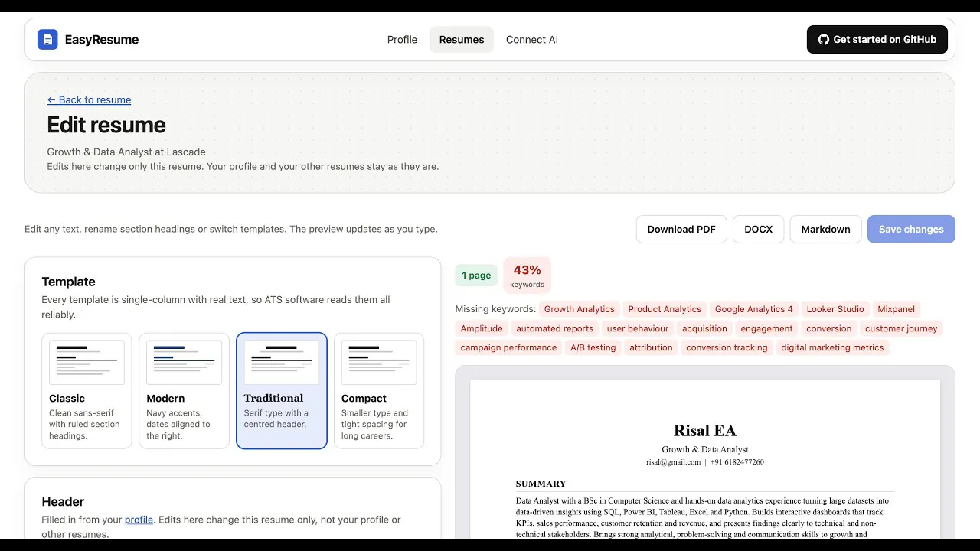Click the GitHub icon in Get started button
Viewport: 980px width, 551px height.
[x=824, y=40]
